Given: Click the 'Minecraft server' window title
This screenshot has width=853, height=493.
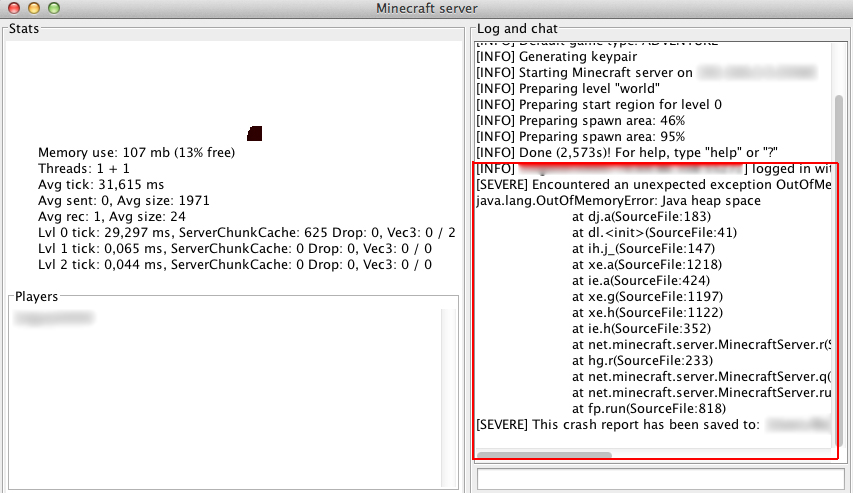Looking at the screenshot, I should (x=426, y=8).
